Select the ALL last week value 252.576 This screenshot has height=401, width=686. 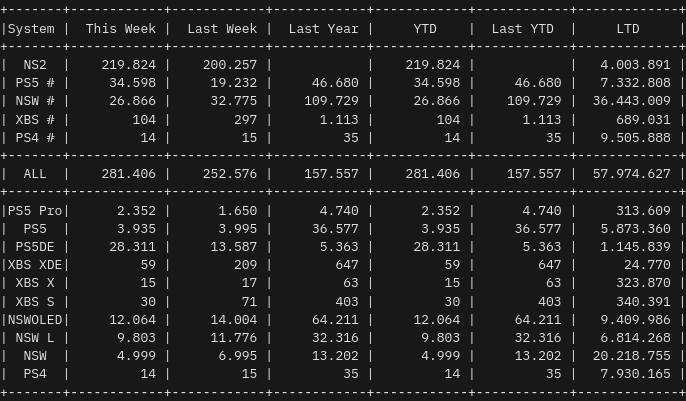(x=228, y=174)
